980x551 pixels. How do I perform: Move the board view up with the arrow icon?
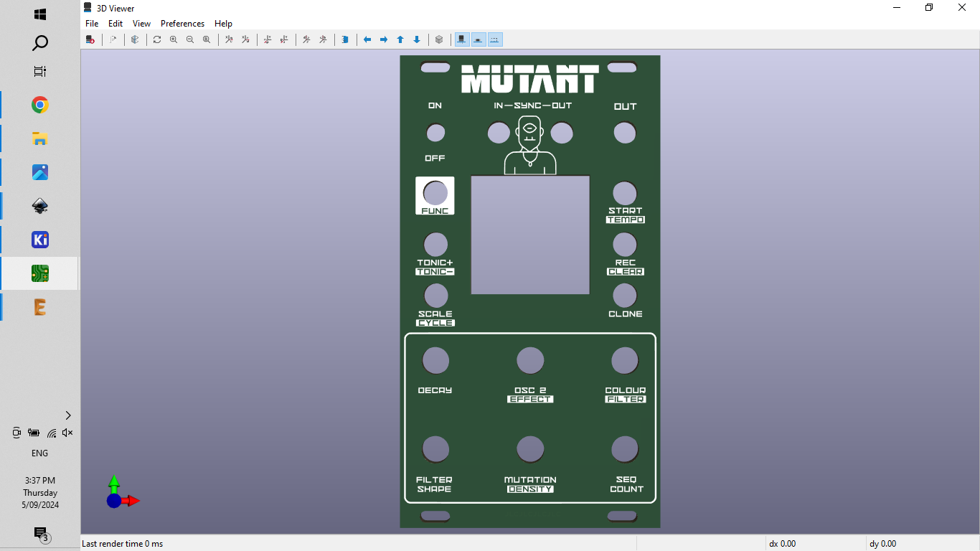click(400, 39)
